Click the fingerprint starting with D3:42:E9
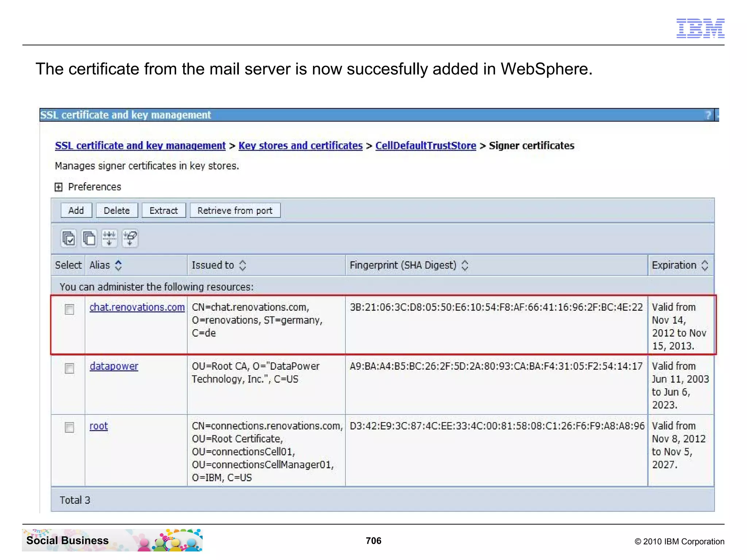The image size is (747, 560). [x=497, y=426]
